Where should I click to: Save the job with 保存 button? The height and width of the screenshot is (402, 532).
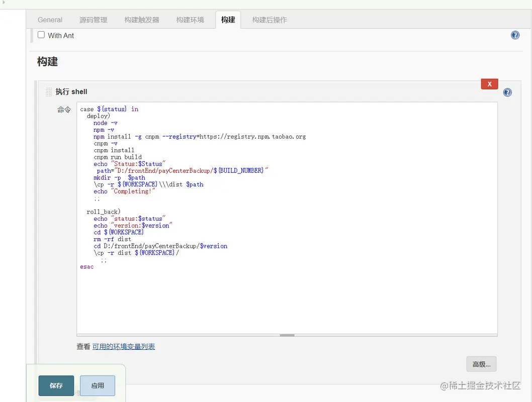coord(56,385)
